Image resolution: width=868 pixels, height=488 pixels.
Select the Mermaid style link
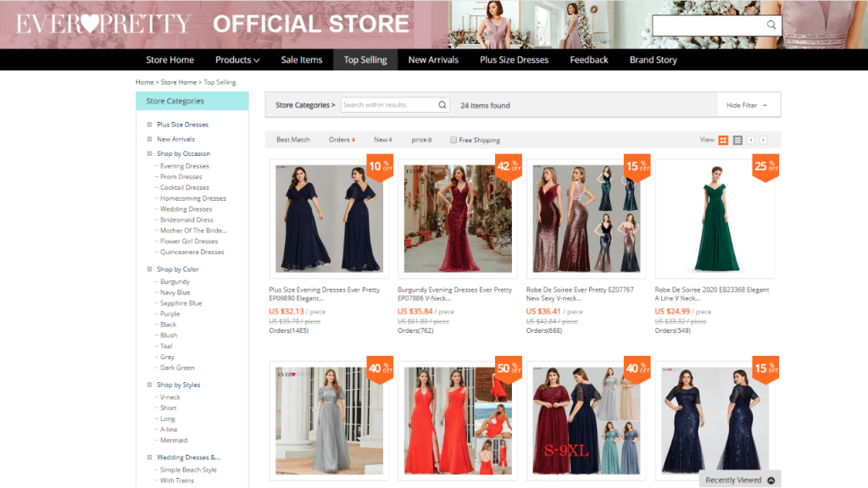[x=174, y=441]
